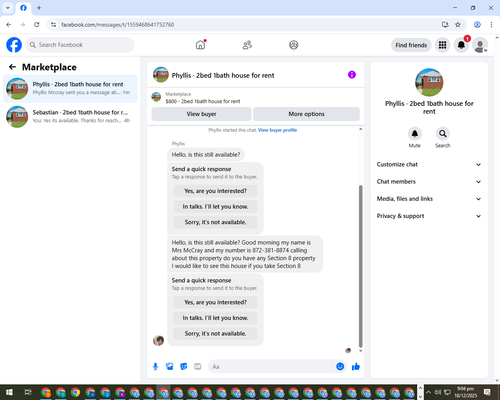Click the taskbar clock showing 9:04 pm
This screenshot has height=400, width=500.
point(466,392)
